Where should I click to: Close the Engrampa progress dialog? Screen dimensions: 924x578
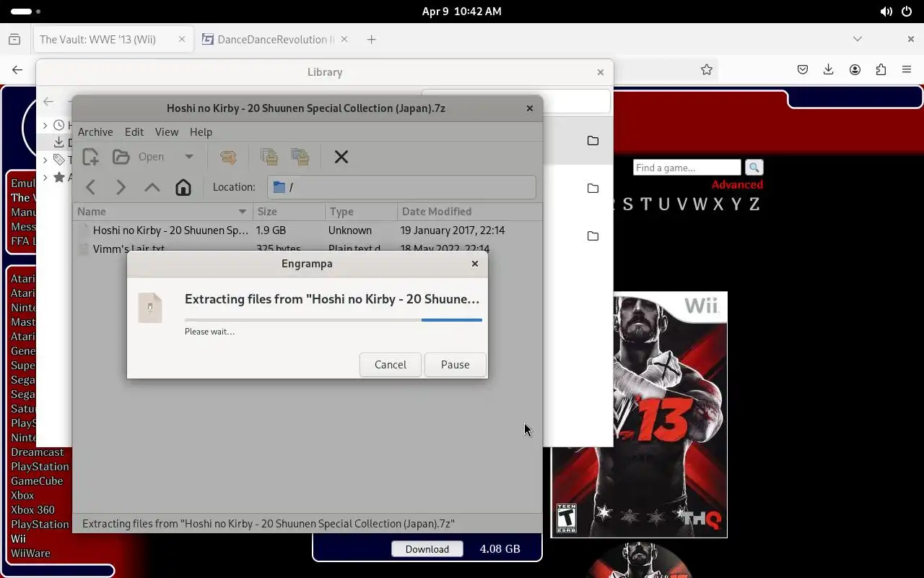475,264
